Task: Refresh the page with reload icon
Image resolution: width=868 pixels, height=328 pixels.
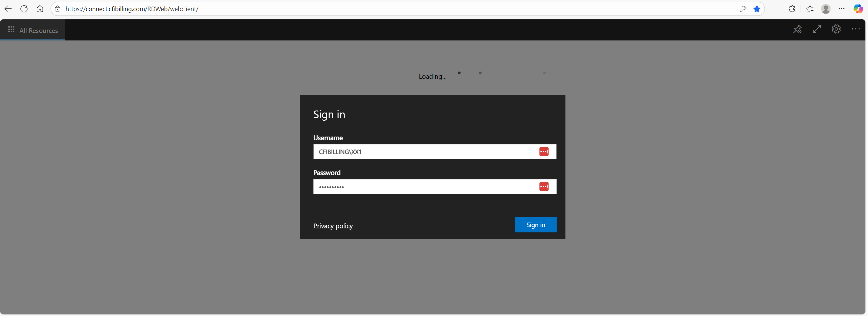Action: click(24, 9)
